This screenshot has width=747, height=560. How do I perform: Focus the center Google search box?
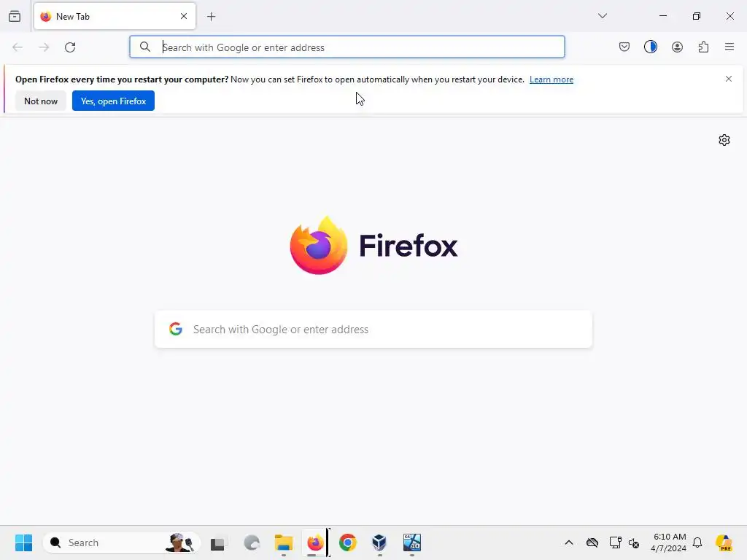(373, 330)
